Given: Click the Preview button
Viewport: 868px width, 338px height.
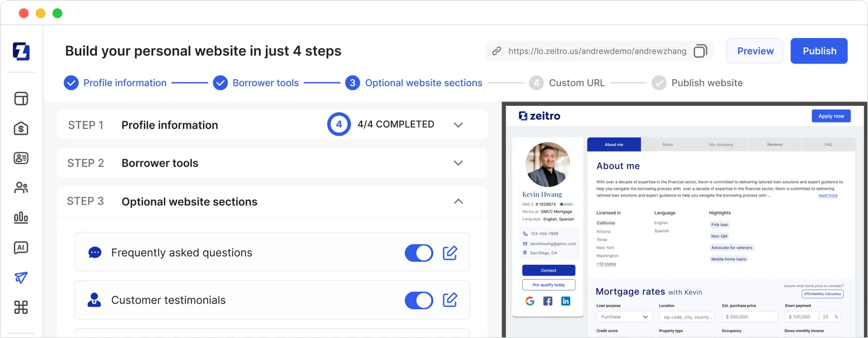Looking at the screenshot, I should [x=754, y=51].
